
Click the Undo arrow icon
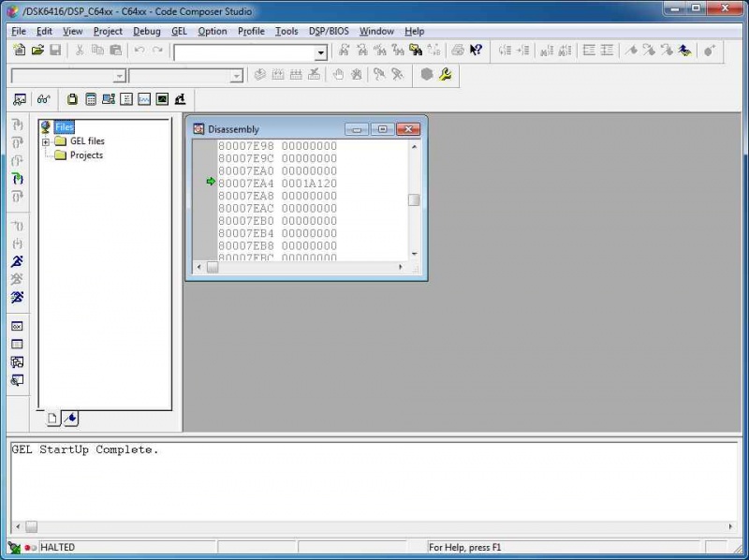click(x=140, y=51)
